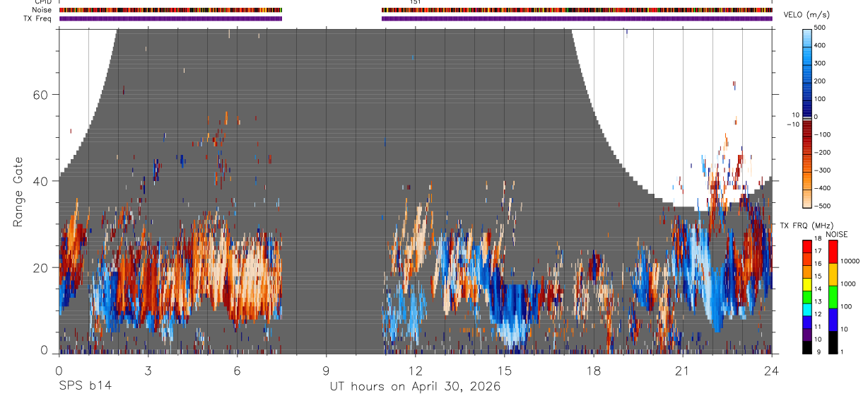Click the 16 label in TX FRQ legend
The height and width of the screenshot is (401, 868).
point(818,264)
